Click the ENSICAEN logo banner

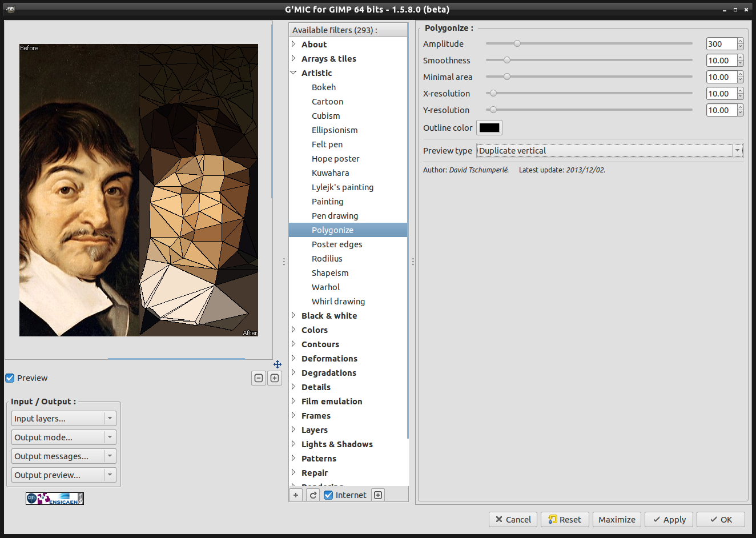[55, 499]
